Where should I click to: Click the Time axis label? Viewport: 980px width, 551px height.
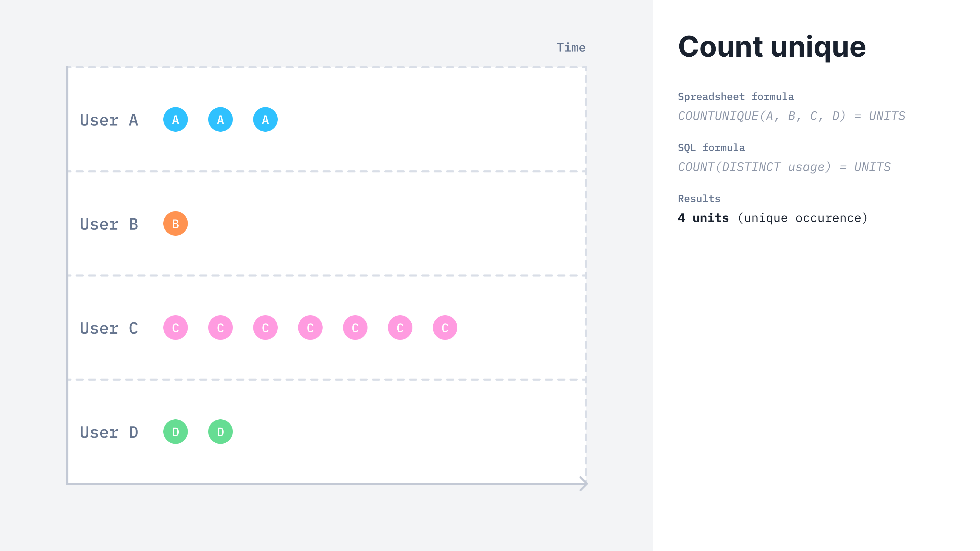pyautogui.click(x=571, y=47)
